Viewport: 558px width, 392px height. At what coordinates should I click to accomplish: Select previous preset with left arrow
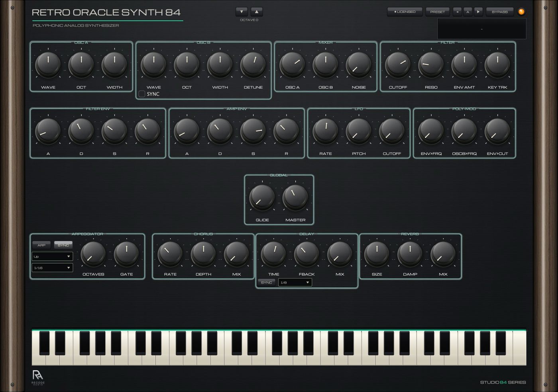pyautogui.click(x=457, y=12)
